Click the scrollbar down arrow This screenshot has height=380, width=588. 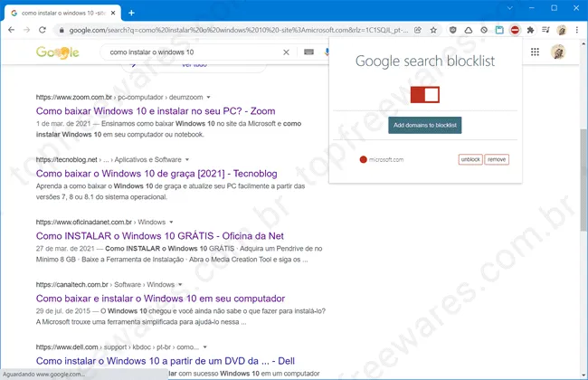(583, 375)
